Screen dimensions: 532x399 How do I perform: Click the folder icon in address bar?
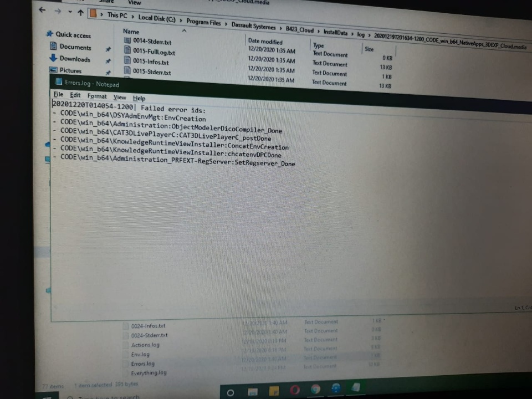(x=93, y=13)
